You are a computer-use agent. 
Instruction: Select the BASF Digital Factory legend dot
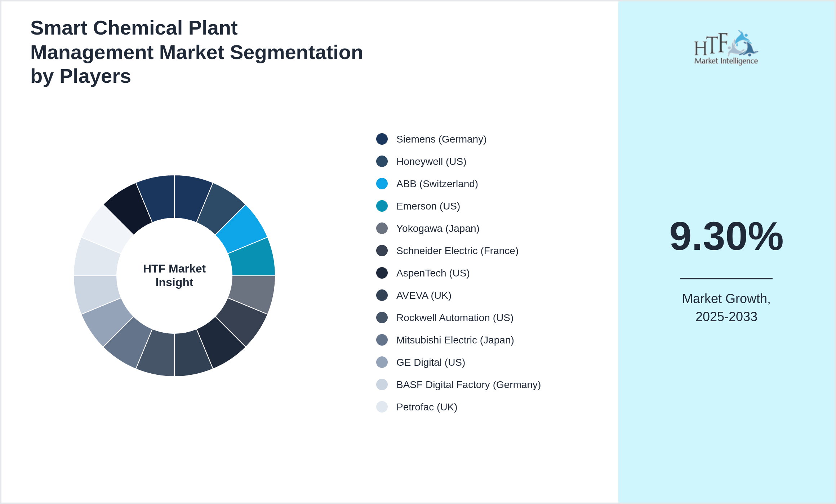click(381, 384)
